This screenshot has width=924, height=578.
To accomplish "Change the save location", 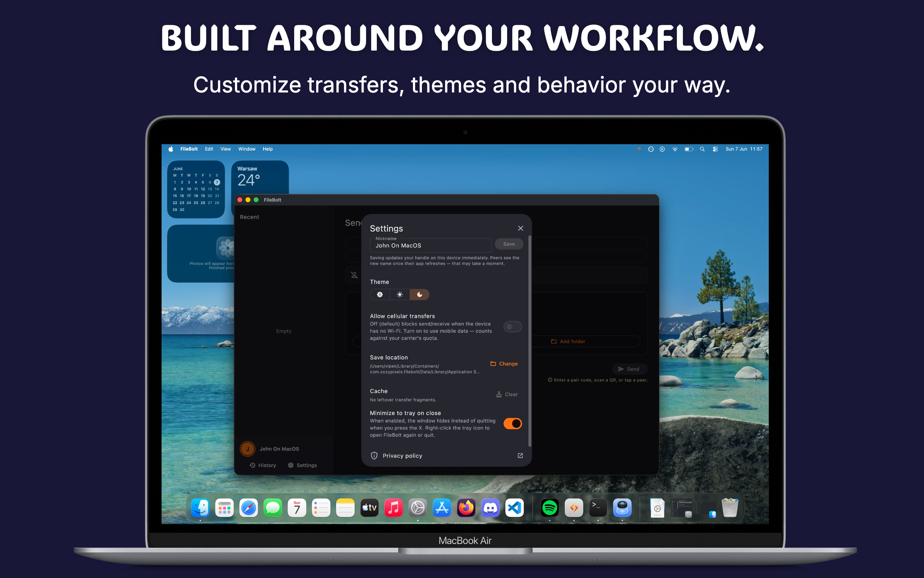I will tap(504, 363).
